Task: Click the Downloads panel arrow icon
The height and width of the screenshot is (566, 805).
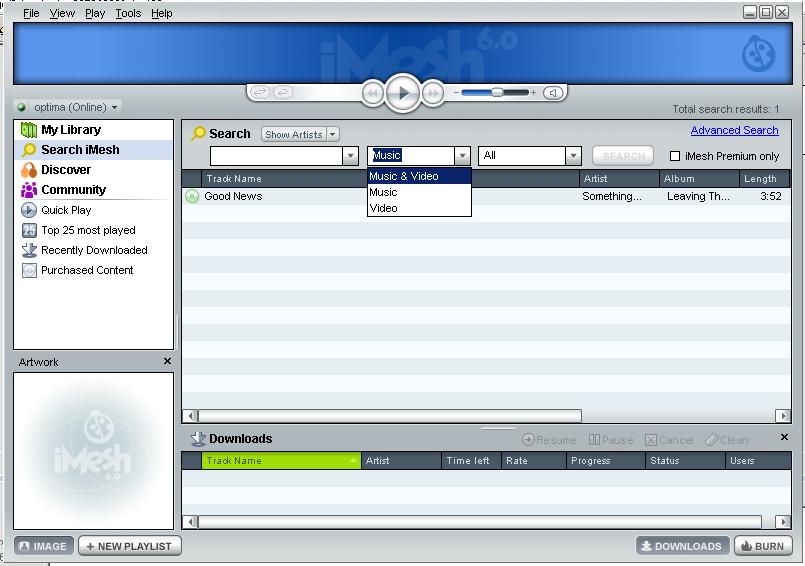Action: (x=198, y=439)
